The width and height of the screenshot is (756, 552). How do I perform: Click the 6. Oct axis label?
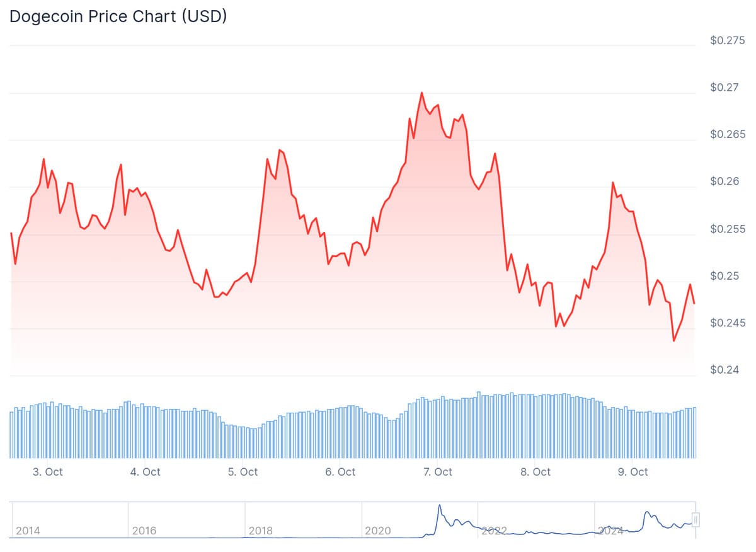click(340, 471)
